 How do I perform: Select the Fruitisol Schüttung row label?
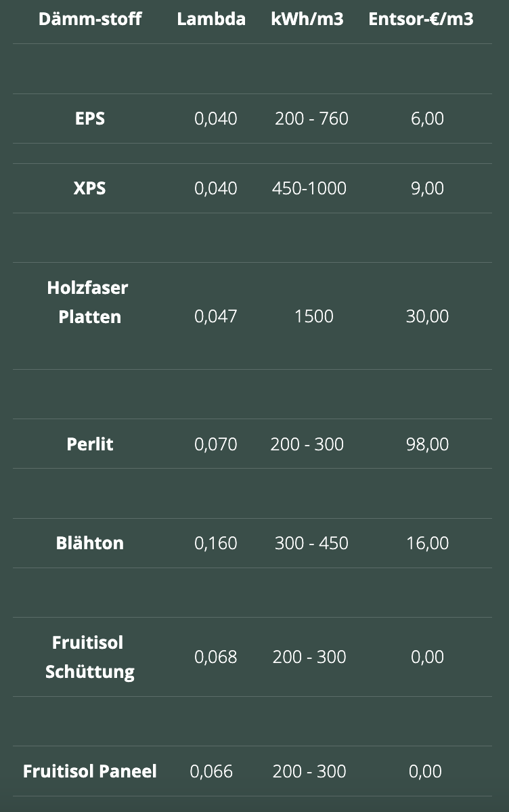[89, 657]
